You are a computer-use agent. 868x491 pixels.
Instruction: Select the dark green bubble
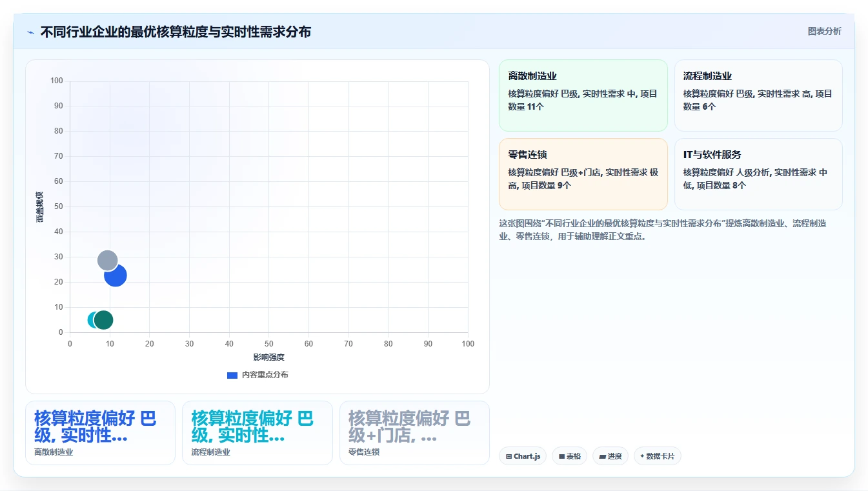click(103, 319)
